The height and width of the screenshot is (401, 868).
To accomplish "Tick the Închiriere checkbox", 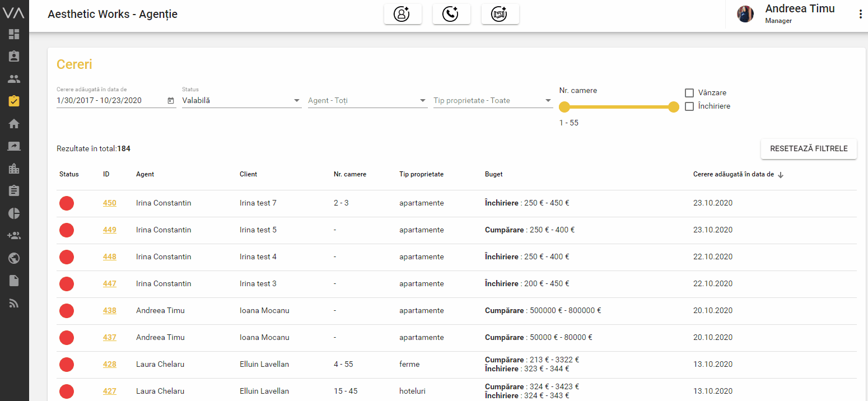I will [689, 106].
